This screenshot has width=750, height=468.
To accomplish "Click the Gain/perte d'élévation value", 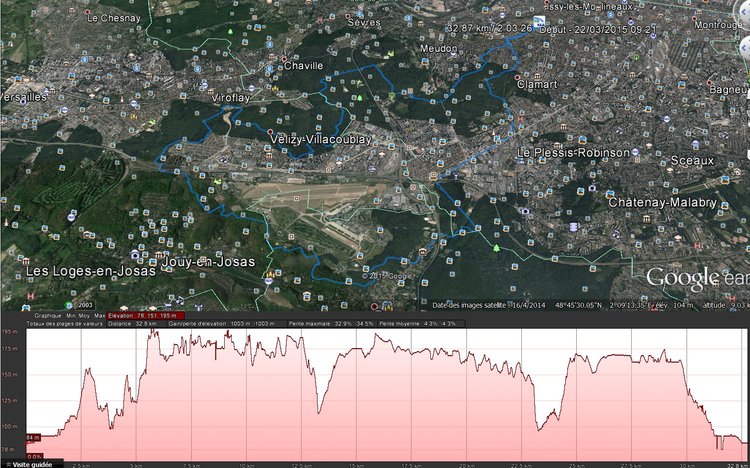I will click(x=226, y=324).
